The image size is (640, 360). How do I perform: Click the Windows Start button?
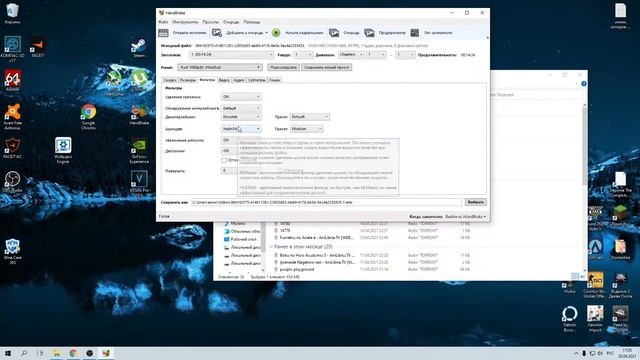[x=7, y=353]
